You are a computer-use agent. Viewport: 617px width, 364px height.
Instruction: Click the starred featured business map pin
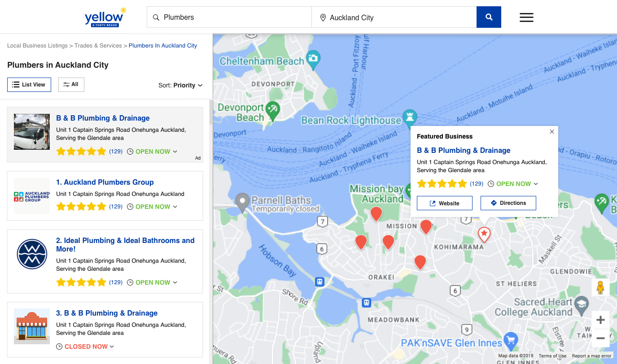tap(484, 234)
